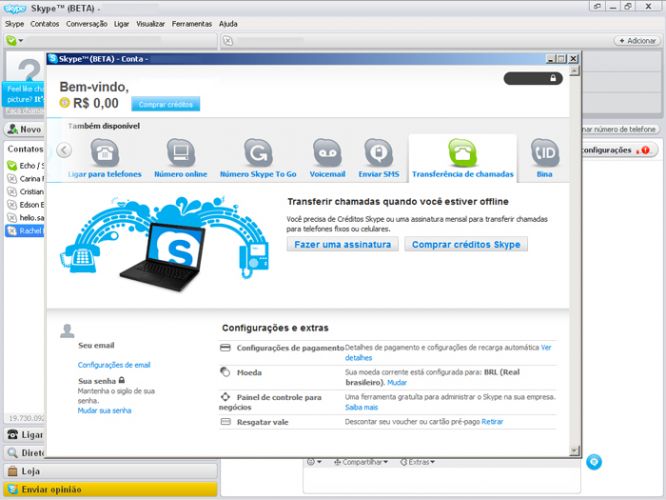
Task: Select the Cristian contact
Action: point(25,192)
